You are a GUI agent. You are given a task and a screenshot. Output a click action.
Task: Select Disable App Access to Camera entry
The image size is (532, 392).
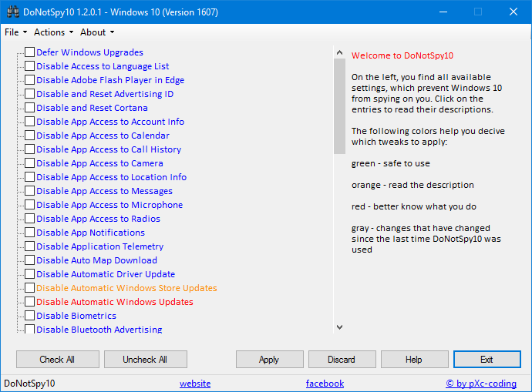point(99,163)
